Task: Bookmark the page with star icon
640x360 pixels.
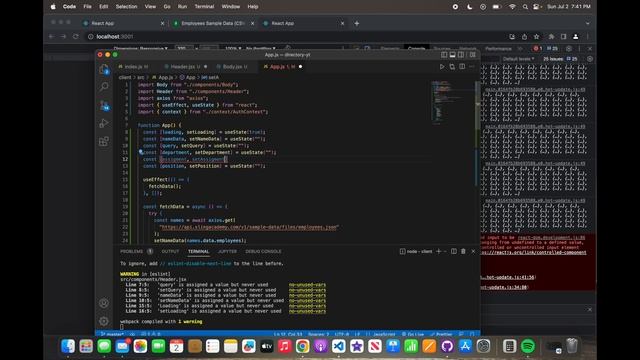Action: point(536,36)
